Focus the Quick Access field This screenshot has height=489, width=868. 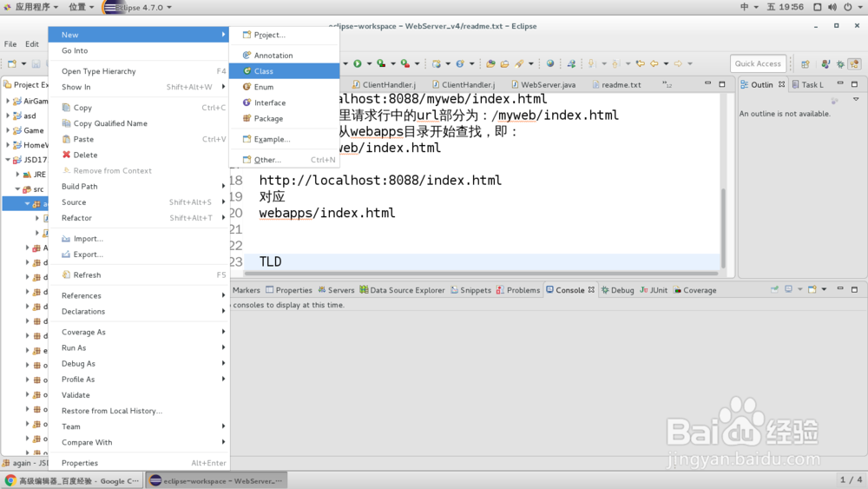(x=758, y=63)
